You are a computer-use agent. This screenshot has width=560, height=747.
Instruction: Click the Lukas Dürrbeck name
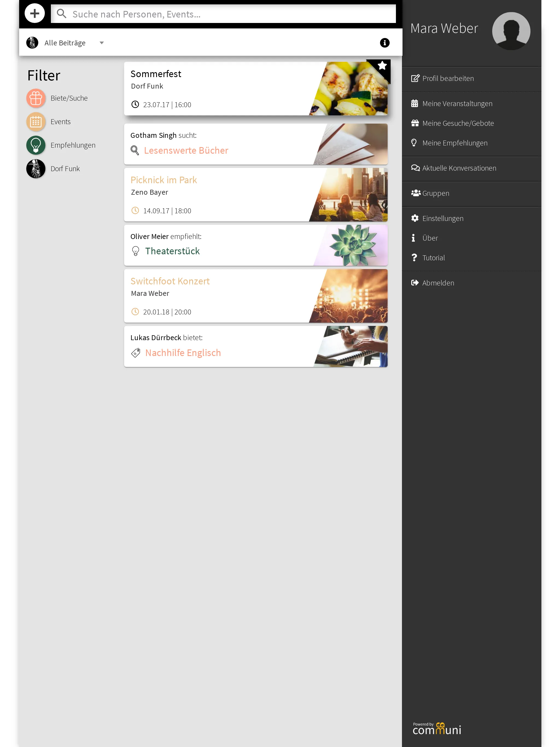coord(156,338)
